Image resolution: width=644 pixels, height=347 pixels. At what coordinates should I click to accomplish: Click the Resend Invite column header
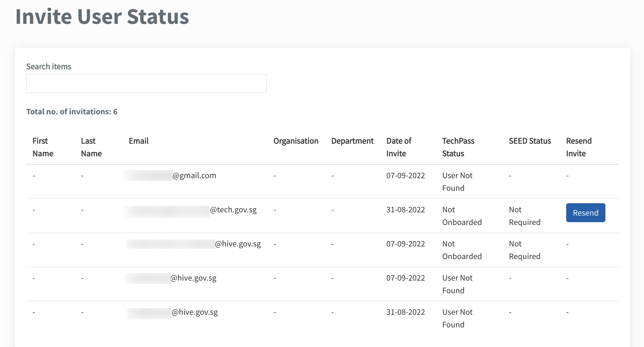pyautogui.click(x=579, y=147)
